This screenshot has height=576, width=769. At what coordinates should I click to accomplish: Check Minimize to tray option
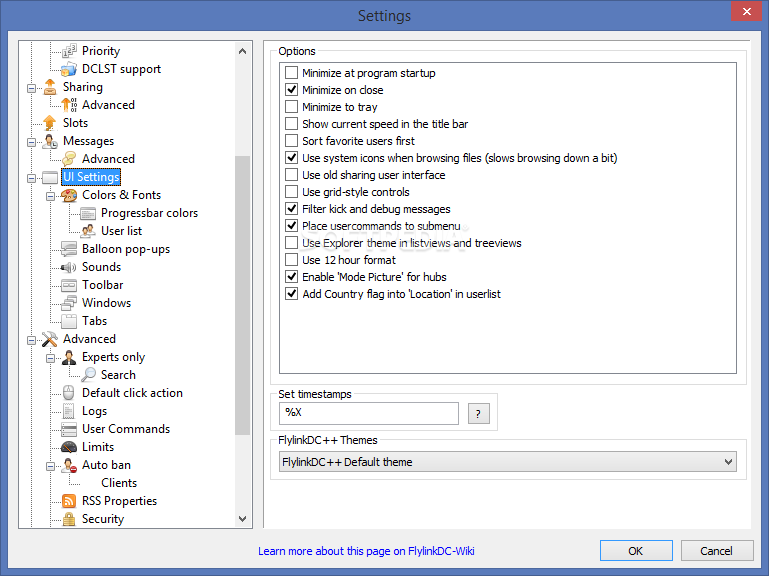[x=291, y=107]
